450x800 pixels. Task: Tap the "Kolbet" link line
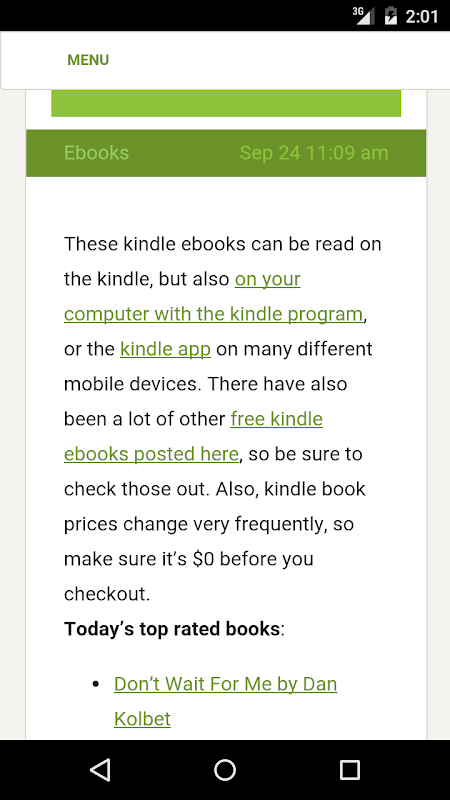[x=142, y=719]
